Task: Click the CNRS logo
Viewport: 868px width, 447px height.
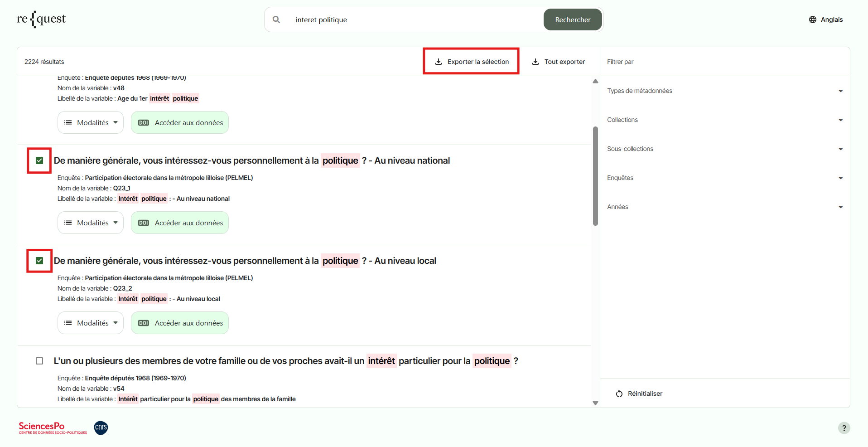Action: (101, 428)
